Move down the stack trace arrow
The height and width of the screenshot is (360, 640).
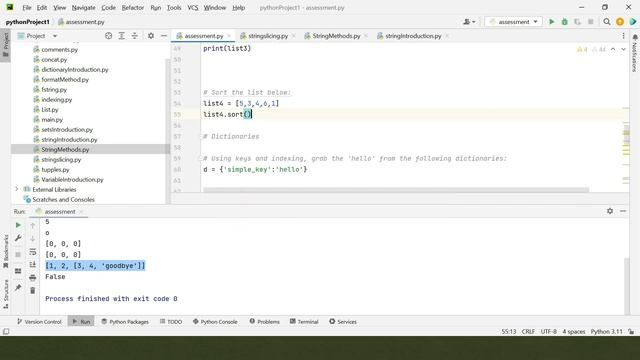pos(33,238)
